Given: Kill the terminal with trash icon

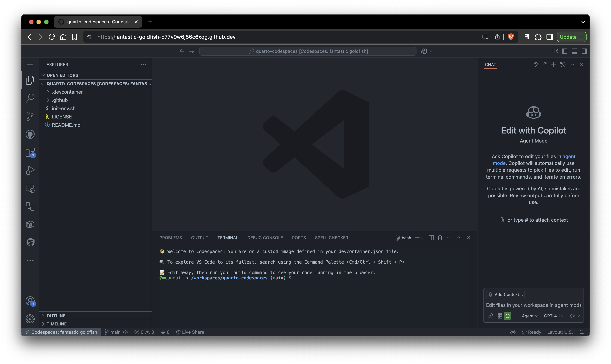Looking at the screenshot, I should (440, 238).
